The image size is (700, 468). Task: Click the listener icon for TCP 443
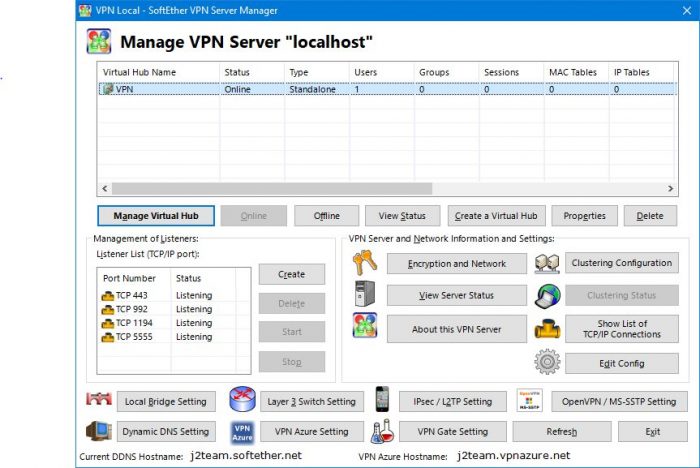tap(108, 296)
